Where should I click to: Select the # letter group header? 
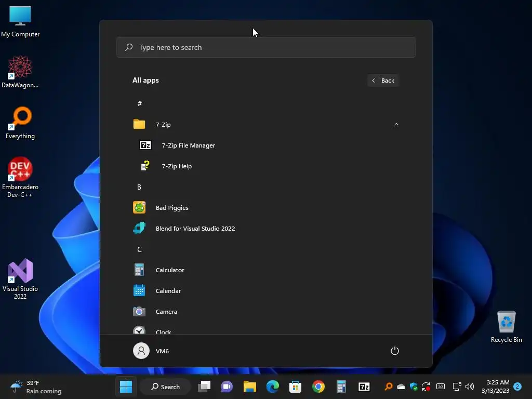click(x=139, y=104)
